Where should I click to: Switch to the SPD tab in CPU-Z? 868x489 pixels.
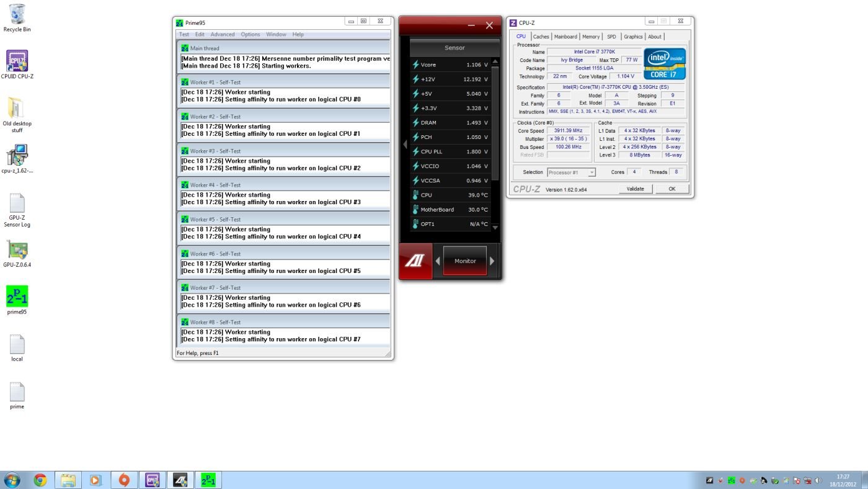point(612,37)
